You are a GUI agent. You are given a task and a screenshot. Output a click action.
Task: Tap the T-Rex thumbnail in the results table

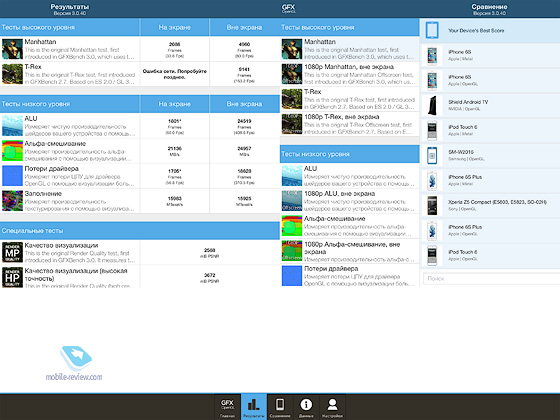12,74
